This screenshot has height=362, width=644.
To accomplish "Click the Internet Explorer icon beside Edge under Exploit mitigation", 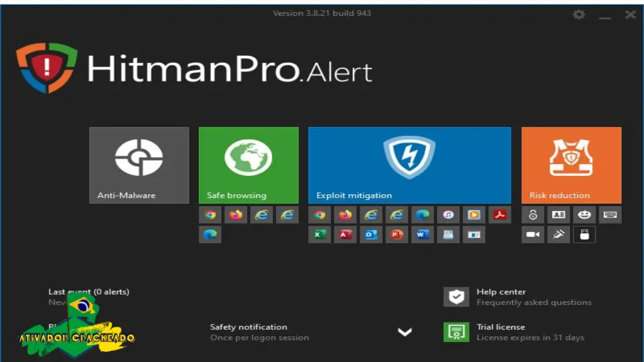I will tap(397, 215).
